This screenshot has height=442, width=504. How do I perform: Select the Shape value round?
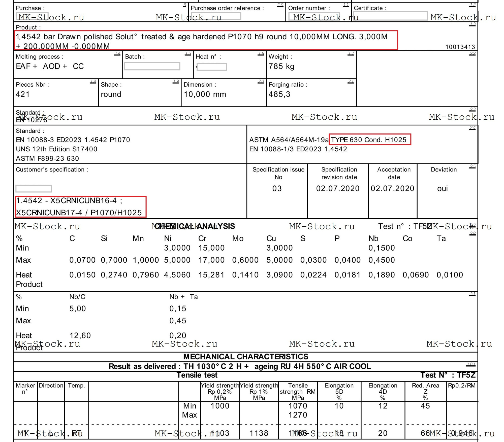(x=111, y=94)
